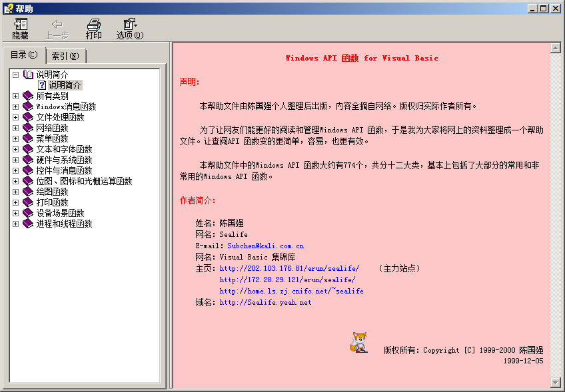Minimize the 帮助 window
565x392 pixels.
pos(532,8)
